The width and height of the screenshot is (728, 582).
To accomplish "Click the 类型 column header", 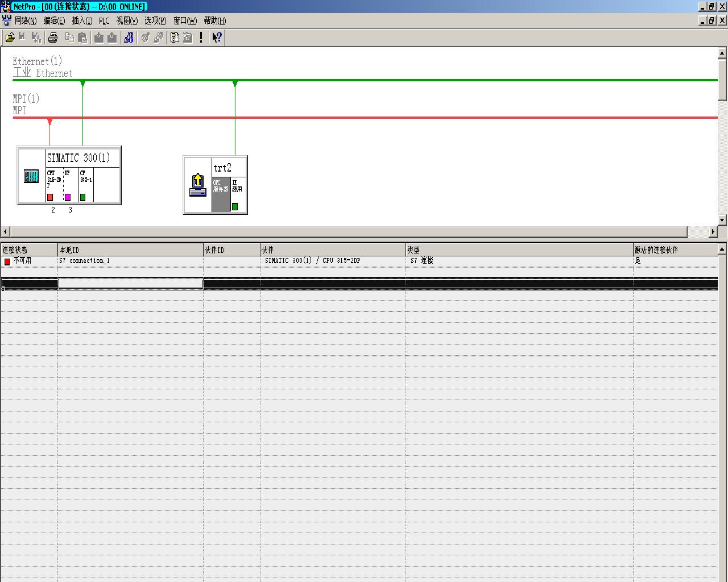I will (x=519, y=250).
